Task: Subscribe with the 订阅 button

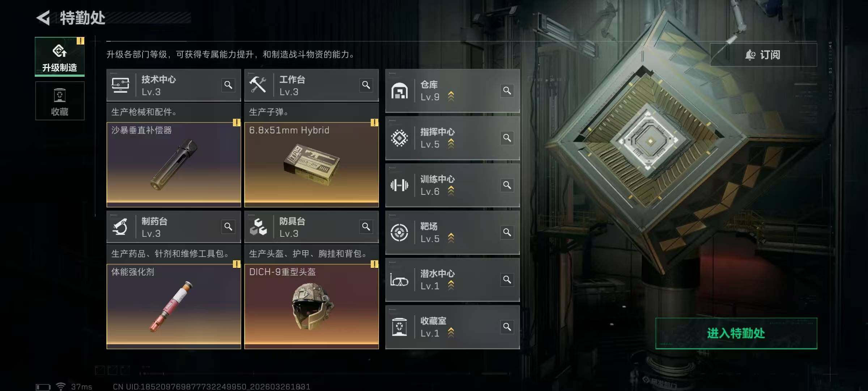Action: coord(763,55)
